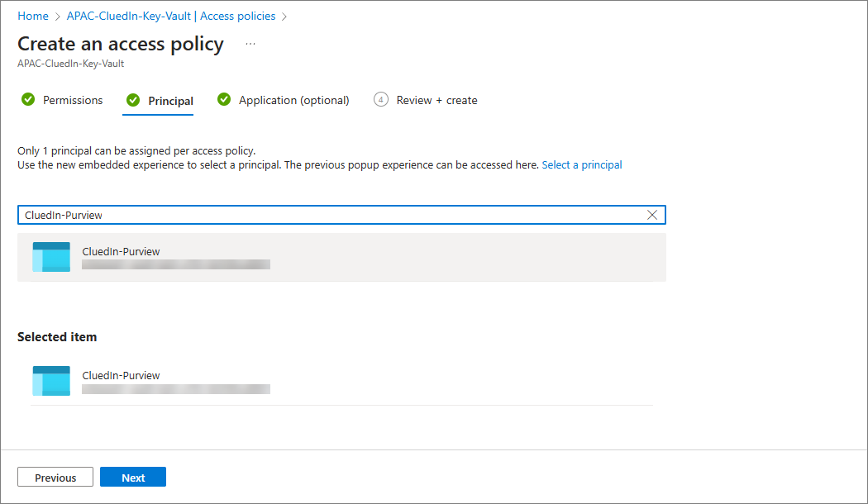Click the green checkmark beside Principal
Screen dimensions: 868x504
point(133,100)
